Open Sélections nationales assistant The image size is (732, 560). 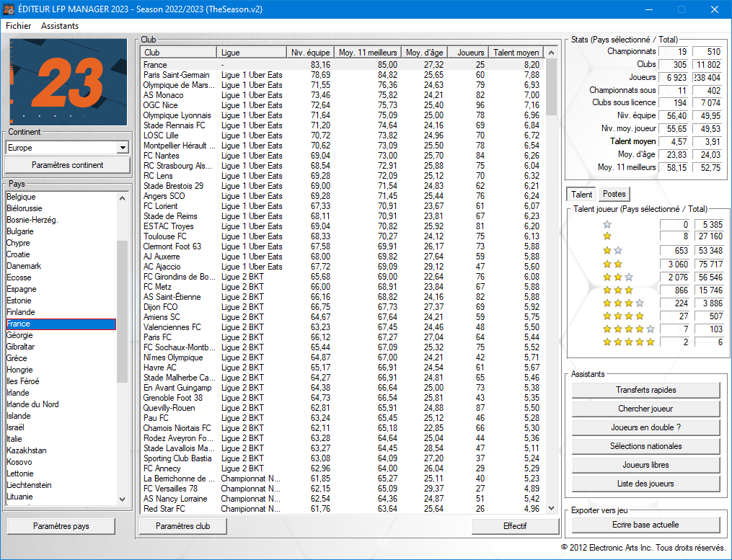[645, 445]
